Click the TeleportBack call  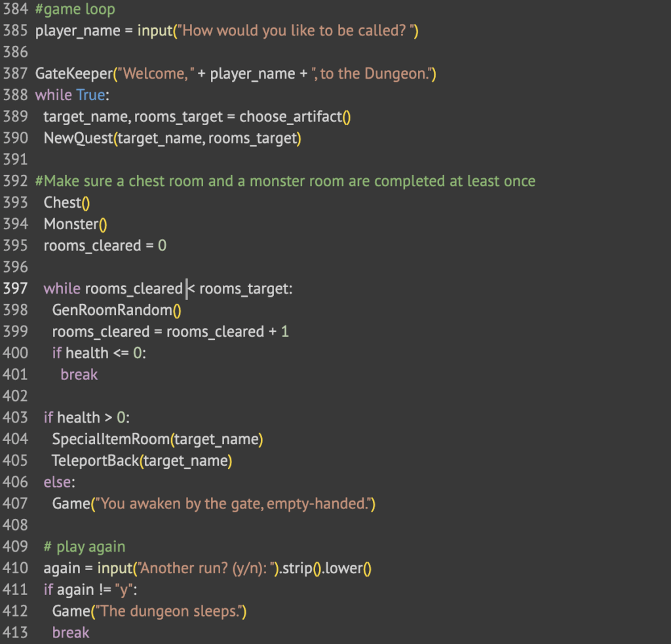pos(96,461)
